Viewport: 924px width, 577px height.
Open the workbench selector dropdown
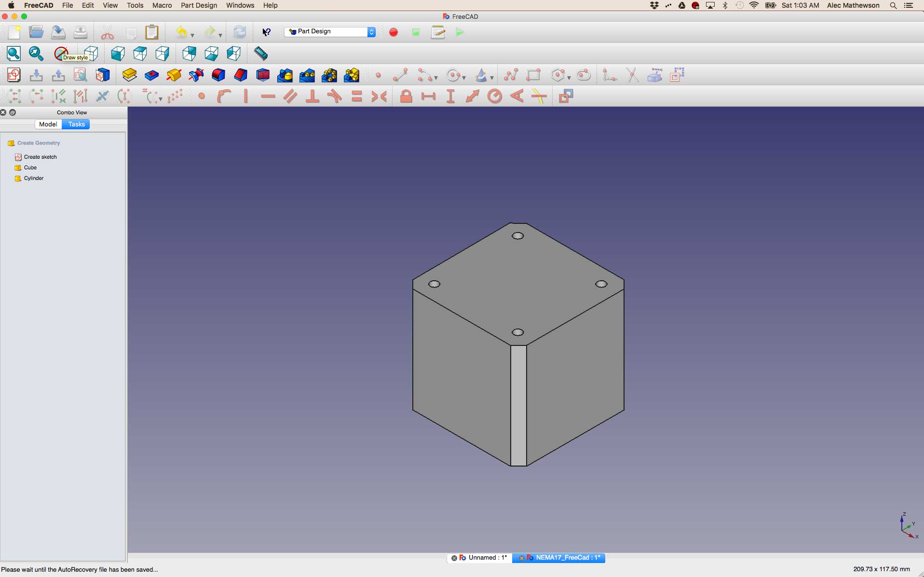click(x=371, y=31)
